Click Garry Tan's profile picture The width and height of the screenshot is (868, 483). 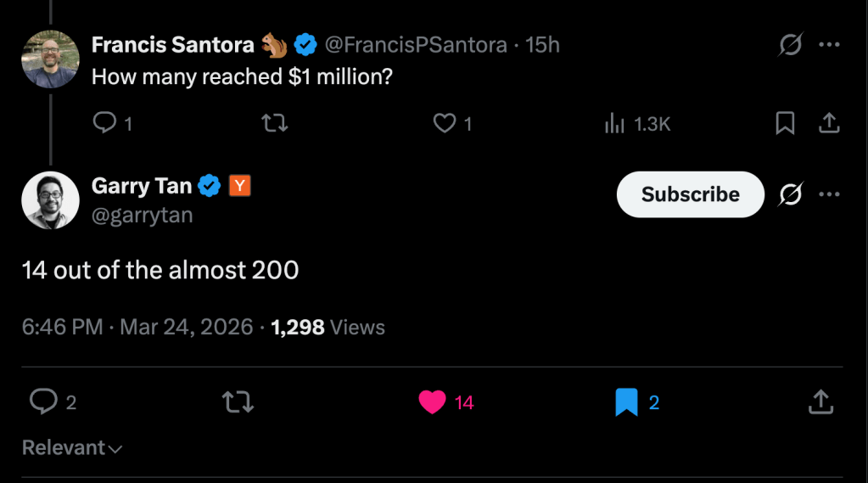point(50,200)
